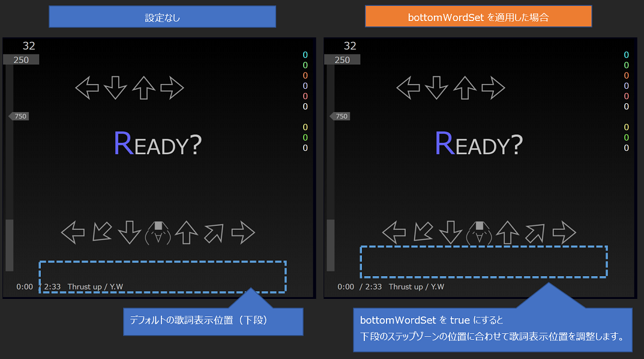Click the top-row left arrow in left panel
The image size is (644, 359).
point(87,88)
